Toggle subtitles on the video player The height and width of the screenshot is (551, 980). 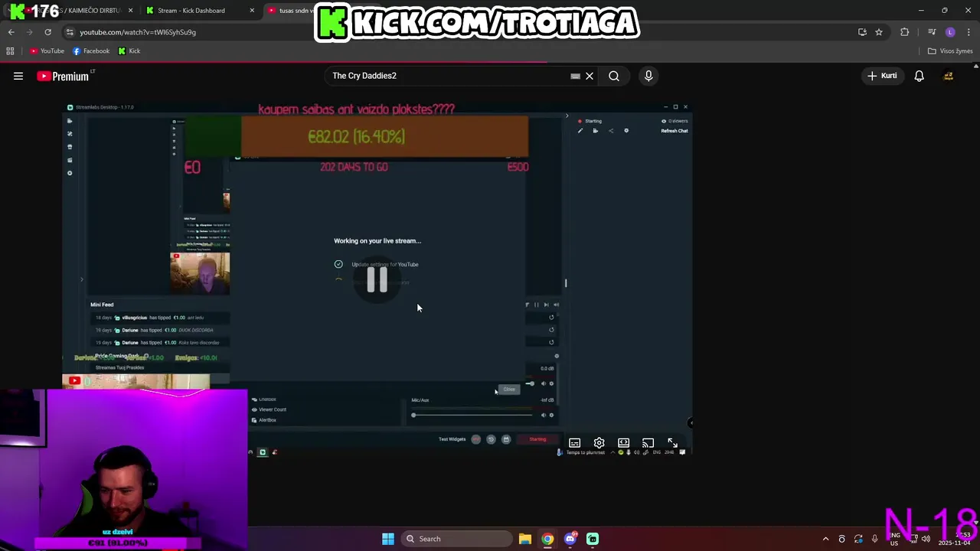pyautogui.click(x=575, y=443)
